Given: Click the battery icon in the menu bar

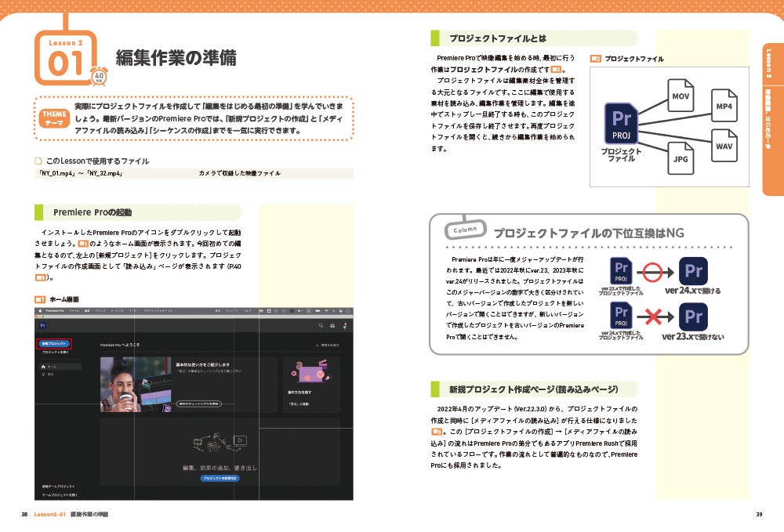Looking at the screenshot, I should pos(318,311).
